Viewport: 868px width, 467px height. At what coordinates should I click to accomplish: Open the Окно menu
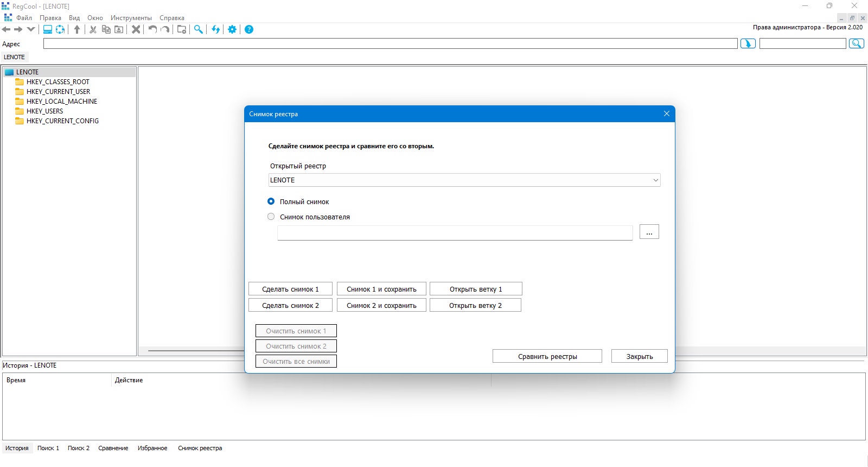coord(95,18)
